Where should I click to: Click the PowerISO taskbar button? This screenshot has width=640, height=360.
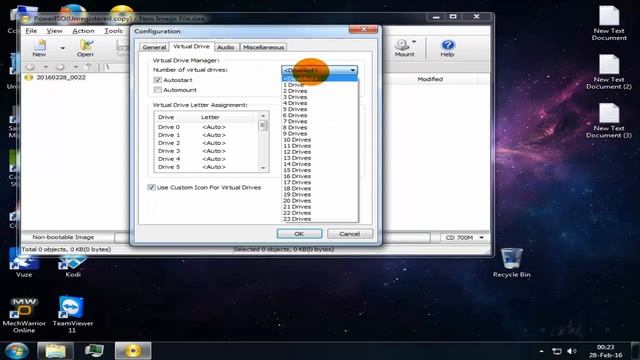tap(133, 351)
